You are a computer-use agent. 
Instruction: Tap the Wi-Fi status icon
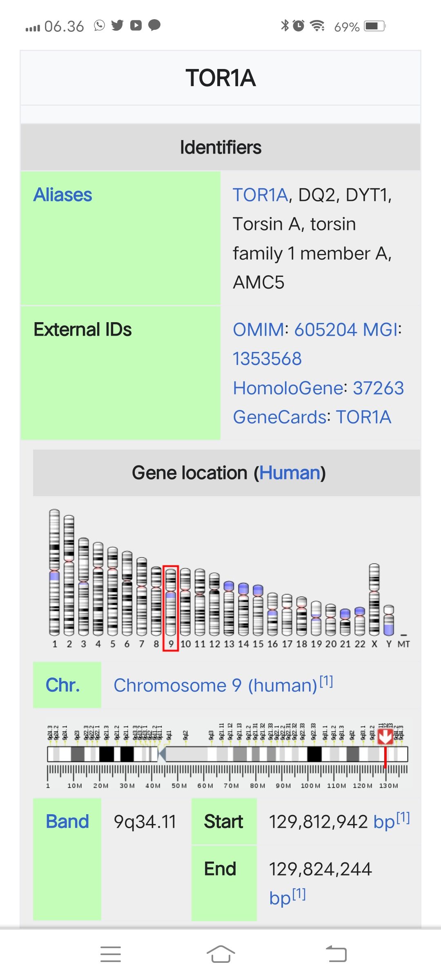[x=317, y=26]
